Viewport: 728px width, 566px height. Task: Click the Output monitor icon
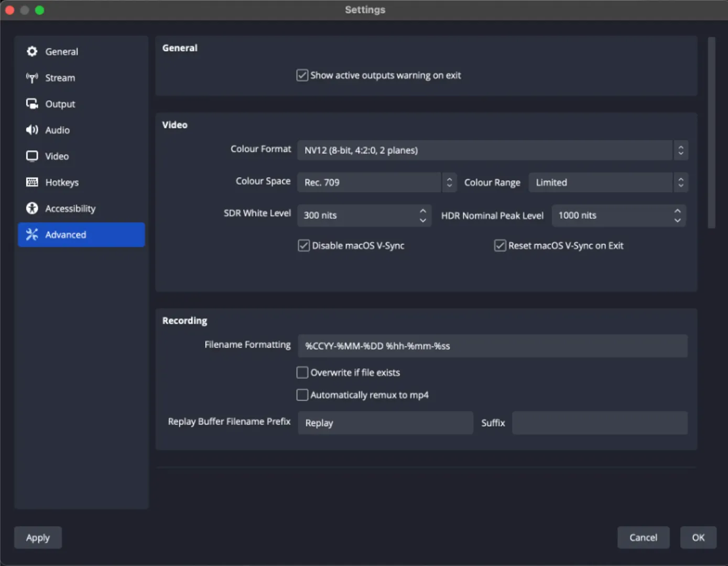32,104
